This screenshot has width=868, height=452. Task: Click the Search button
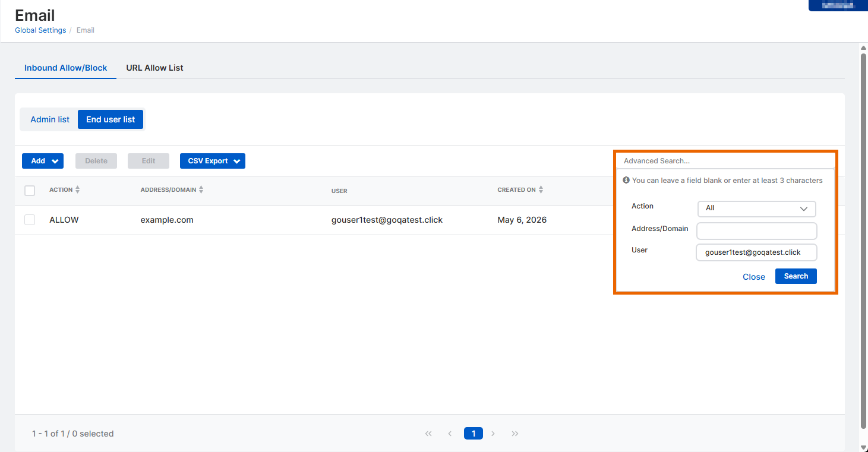click(x=796, y=276)
